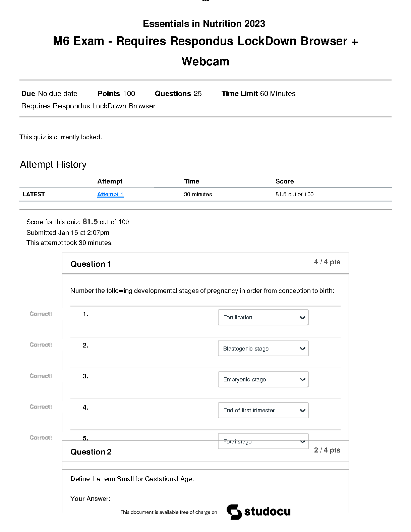Click the 4 / 4 pts score label
The image size is (411, 532).
click(x=327, y=262)
